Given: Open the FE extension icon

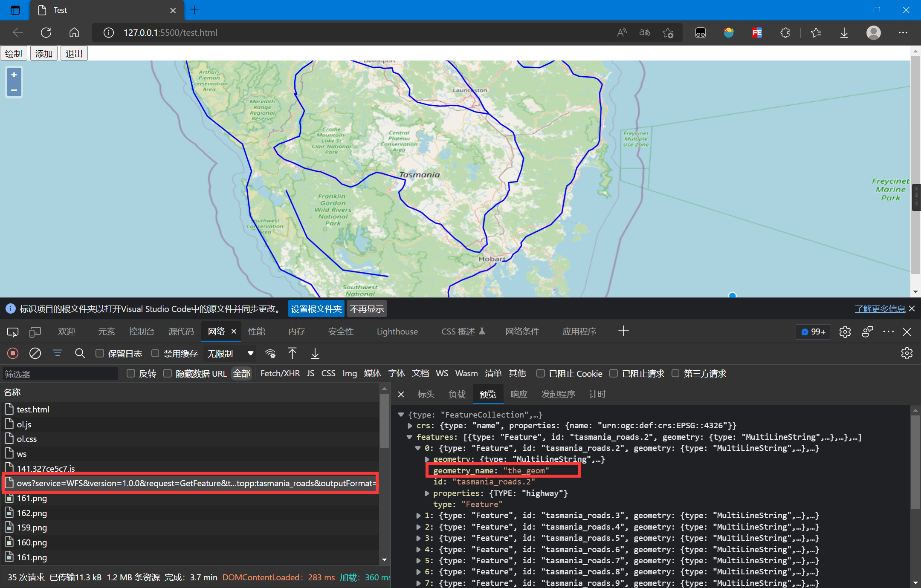Looking at the screenshot, I should pyautogui.click(x=757, y=33).
